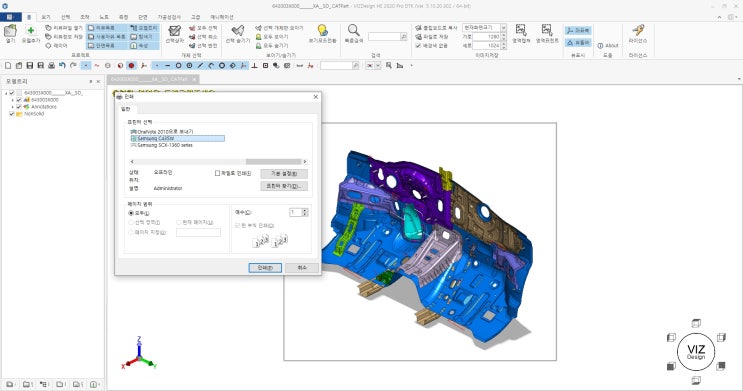Toggle the Annotations checkbox in model tree
743x391 pixels.
19,107
